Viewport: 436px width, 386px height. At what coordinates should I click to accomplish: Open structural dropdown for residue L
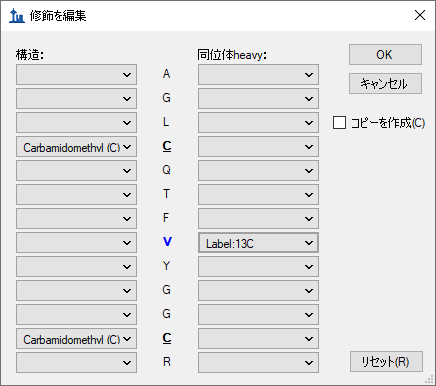(76, 123)
